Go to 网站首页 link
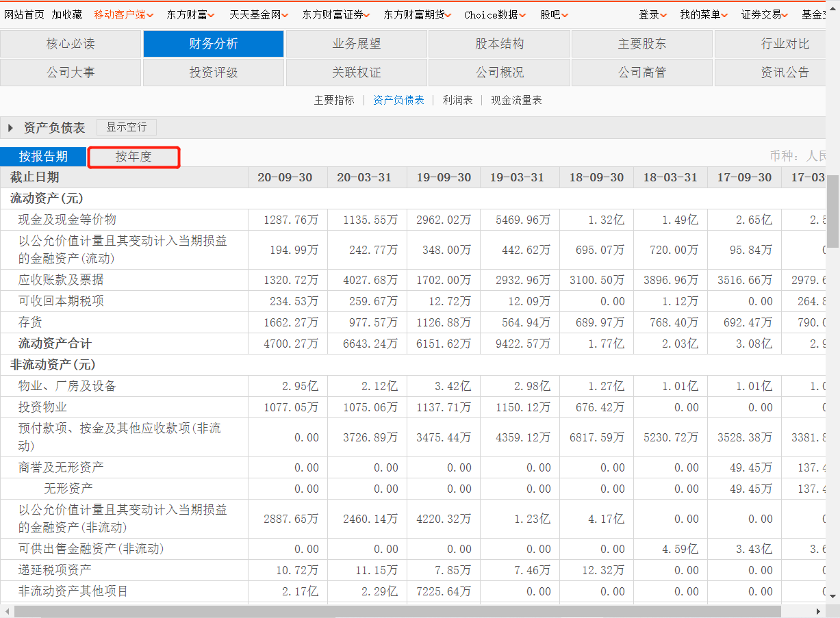Image resolution: width=840 pixels, height=618 pixels. pos(24,14)
